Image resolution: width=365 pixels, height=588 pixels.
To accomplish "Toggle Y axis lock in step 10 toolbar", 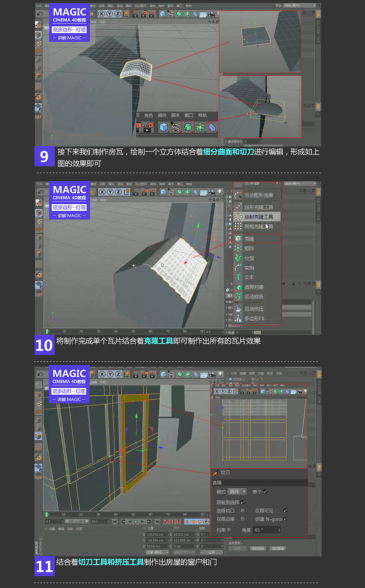I will coord(110,192).
